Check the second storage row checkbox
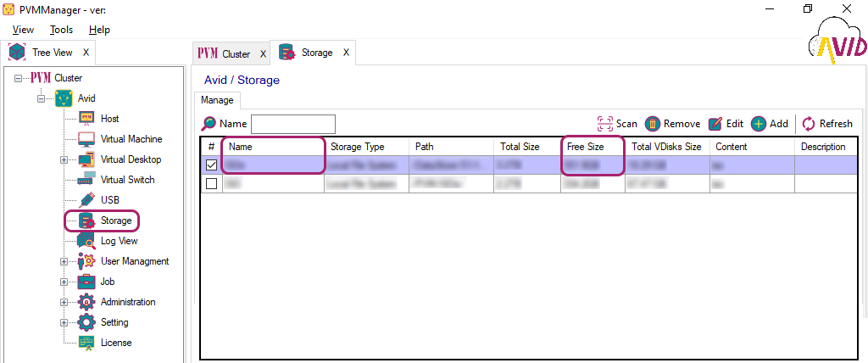868x363 pixels. click(x=211, y=183)
